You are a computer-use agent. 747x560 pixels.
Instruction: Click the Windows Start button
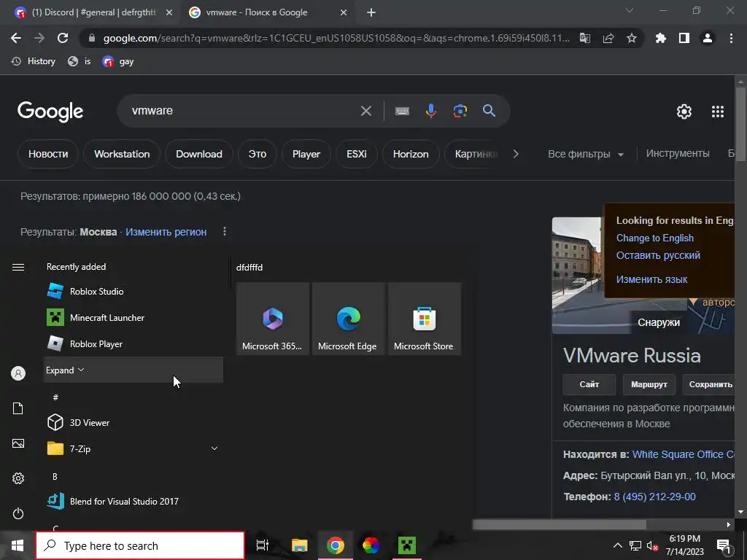click(18, 545)
